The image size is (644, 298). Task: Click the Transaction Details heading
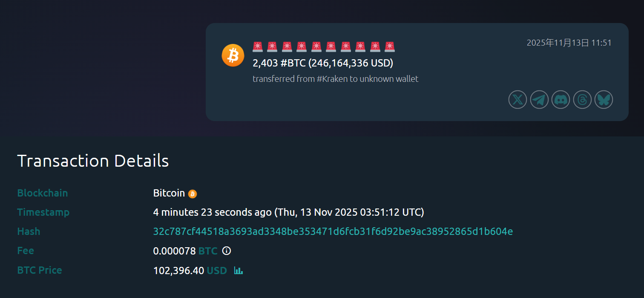[93, 161]
